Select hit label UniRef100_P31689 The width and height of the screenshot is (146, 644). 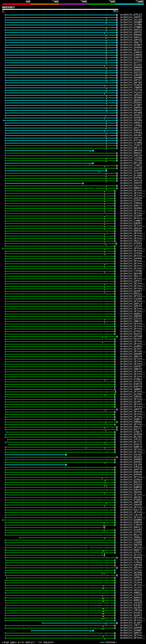point(131,299)
